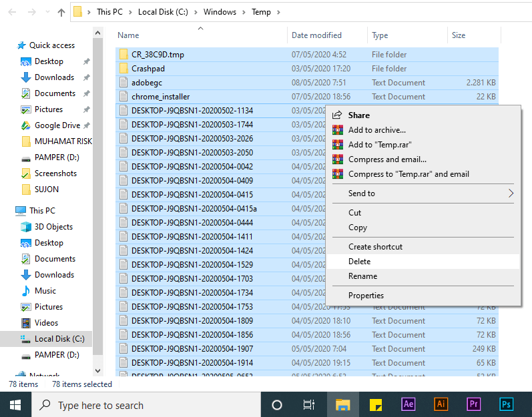The height and width of the screenshot is (417, 532).
Task: Sort files by Date modified column
Action: (316, 35)
